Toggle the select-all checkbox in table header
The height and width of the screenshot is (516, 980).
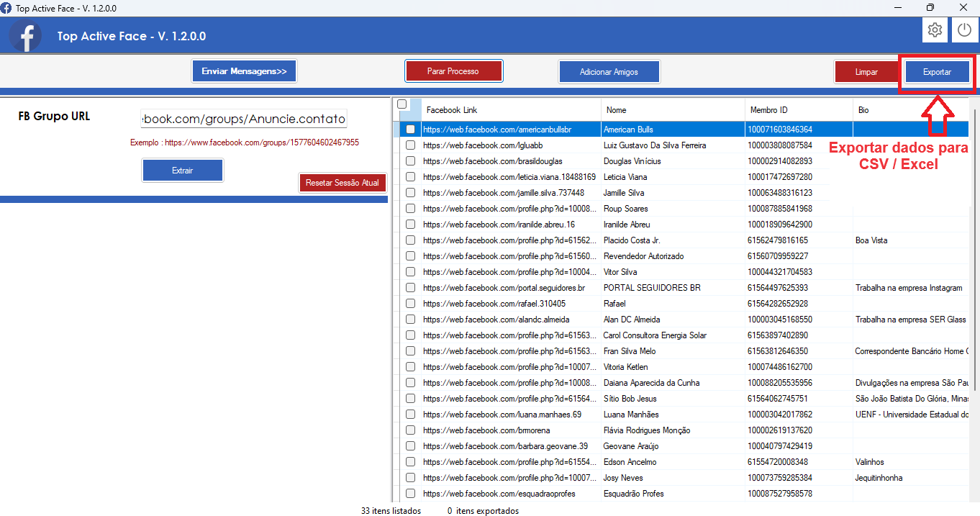click(x=402, y=104)
